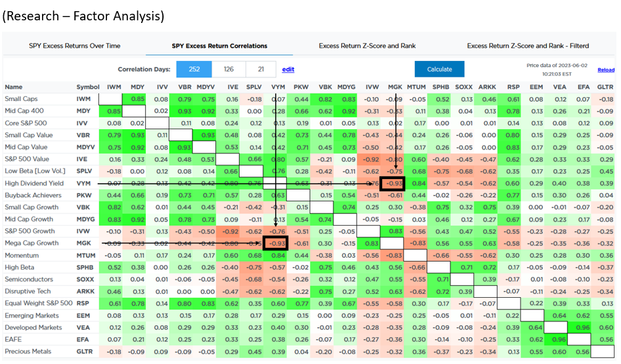Select the Emerging Markets row name
The width and height of the screenshot is (621, 364).
tap(32, 315)
